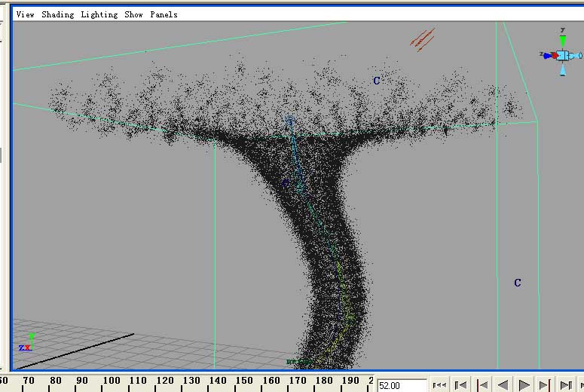Open the Lighting menu
Screen dimensions: 584x392
click(x=99, y=14)
